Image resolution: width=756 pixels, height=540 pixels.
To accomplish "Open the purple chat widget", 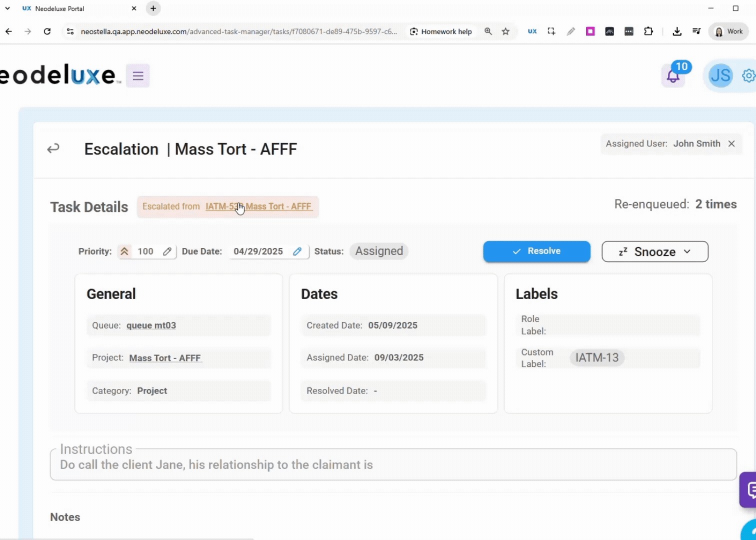I will click(x=750, y=490).
